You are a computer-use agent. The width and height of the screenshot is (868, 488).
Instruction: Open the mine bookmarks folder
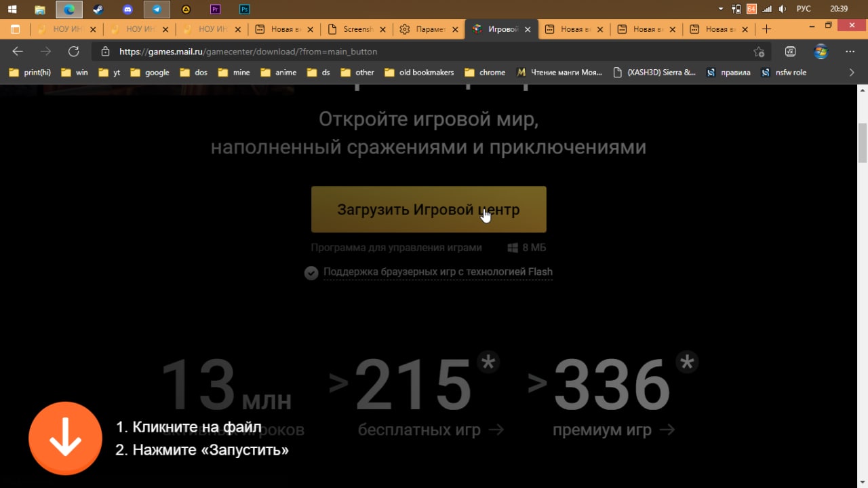(x=234, y=73)
